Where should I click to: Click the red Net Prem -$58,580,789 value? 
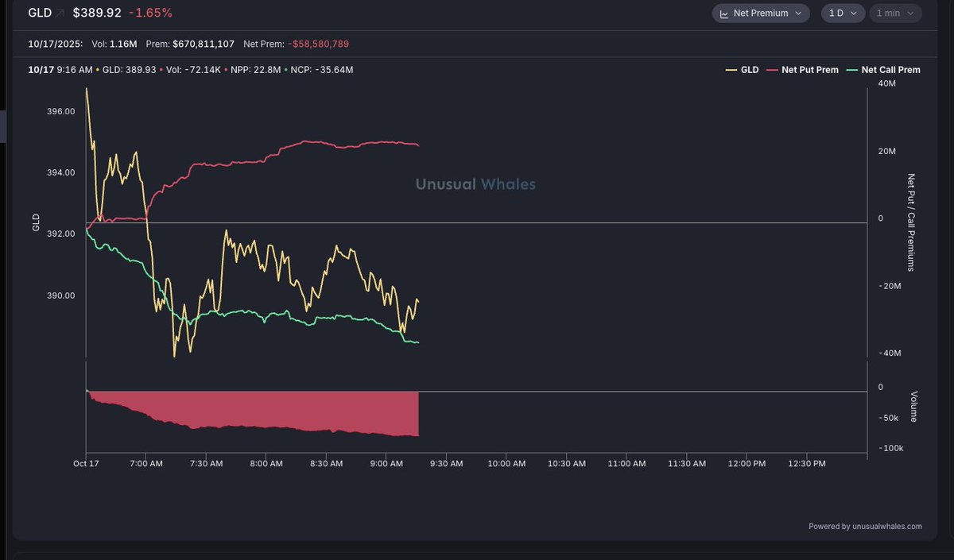pyautogui.click(x=318, y=44)
